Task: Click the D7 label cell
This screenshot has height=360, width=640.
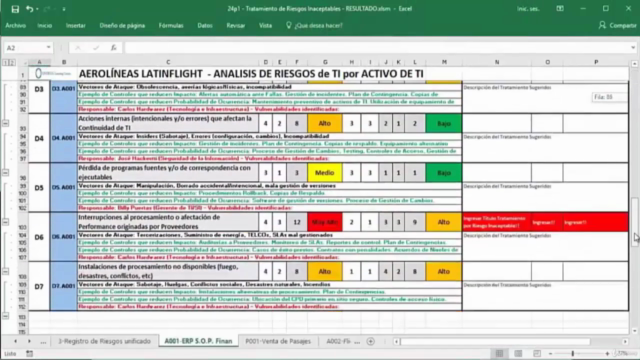Action: click(39, 287)
